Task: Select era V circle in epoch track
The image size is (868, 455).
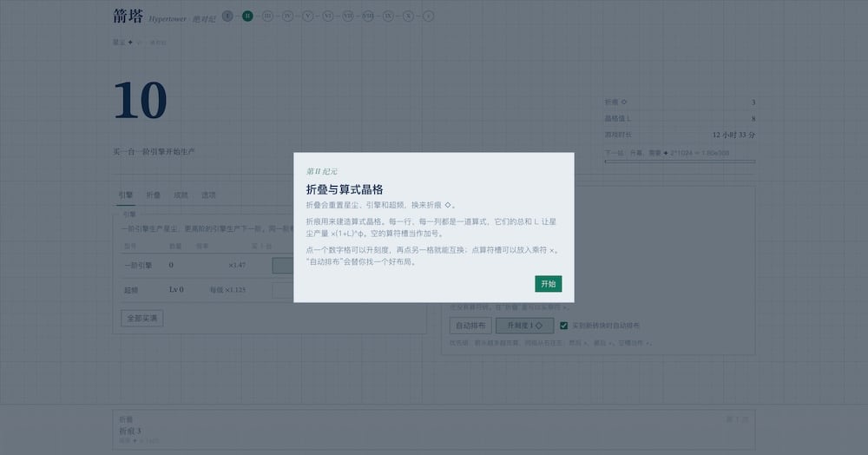Action: pyautogui.click(x=308, y=16)
